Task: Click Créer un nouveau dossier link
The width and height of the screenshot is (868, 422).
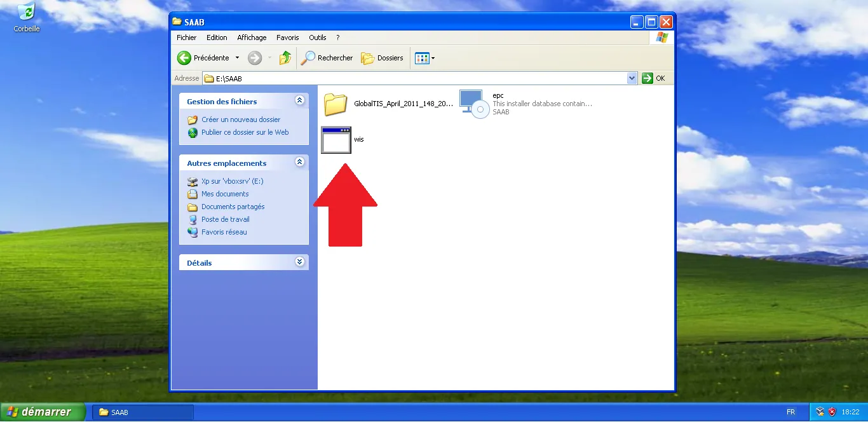Action: [240, 119]
